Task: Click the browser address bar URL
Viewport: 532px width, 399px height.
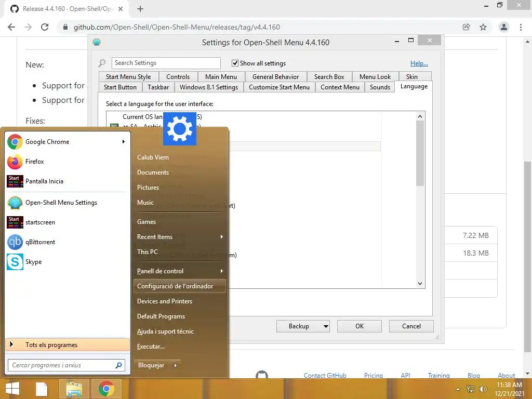Action: point(177,27)
